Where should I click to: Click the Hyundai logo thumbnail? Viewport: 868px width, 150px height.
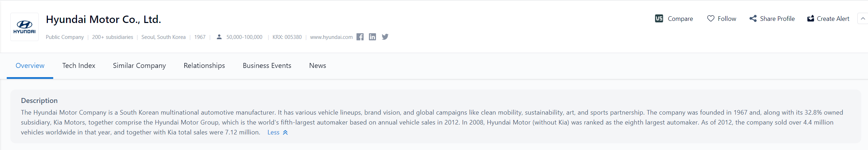[x=24, y=27]
